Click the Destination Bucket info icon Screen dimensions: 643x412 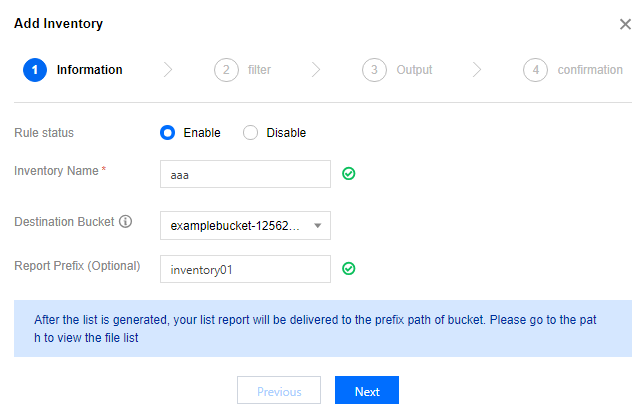pyautogui.click(x=125, y=222)
